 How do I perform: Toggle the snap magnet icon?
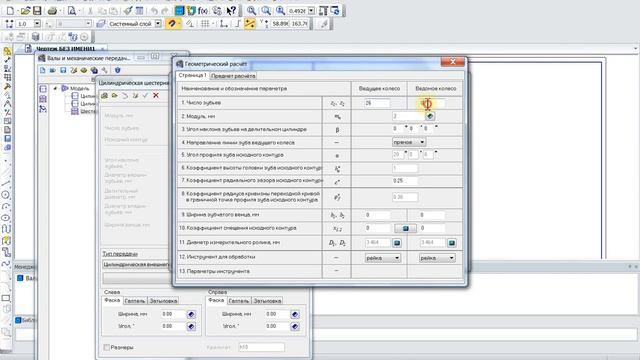coord(172,24)
